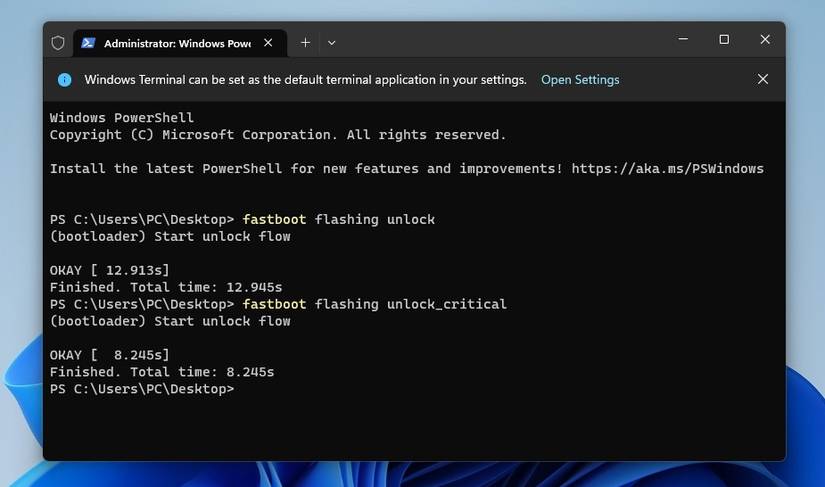The image size is (825, 487).
Task: Click the Finished. Total time: 8.245s line
Action: point(162,372)
